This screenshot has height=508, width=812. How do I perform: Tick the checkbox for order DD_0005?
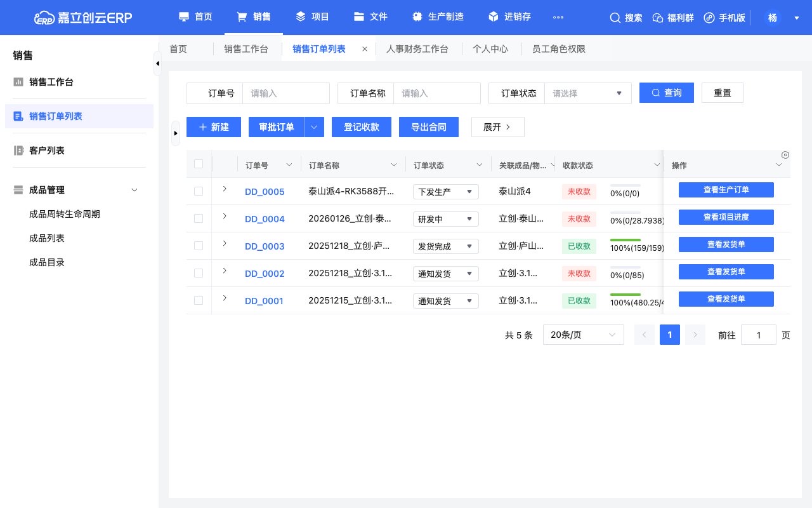coord(199,191)
